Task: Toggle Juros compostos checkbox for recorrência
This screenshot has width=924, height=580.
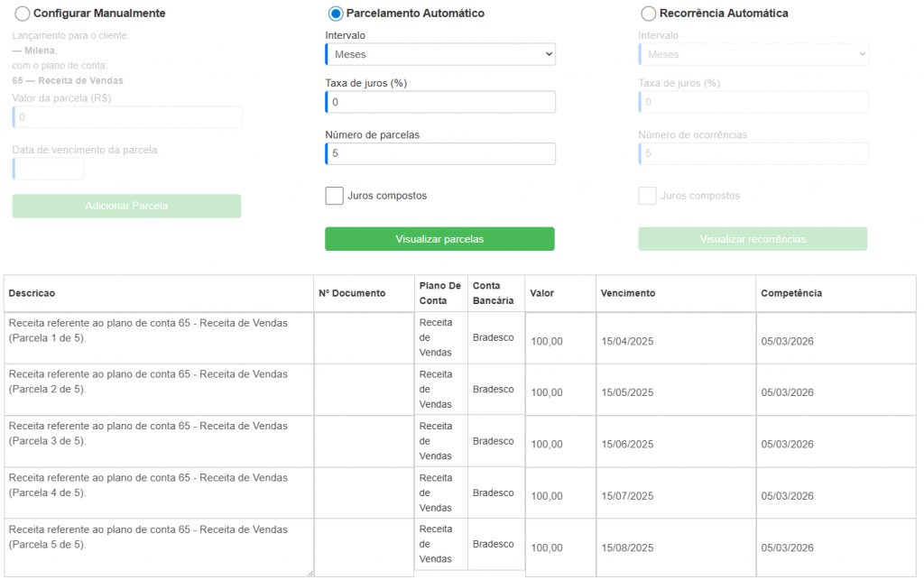Action: click(x=647, y=196)
